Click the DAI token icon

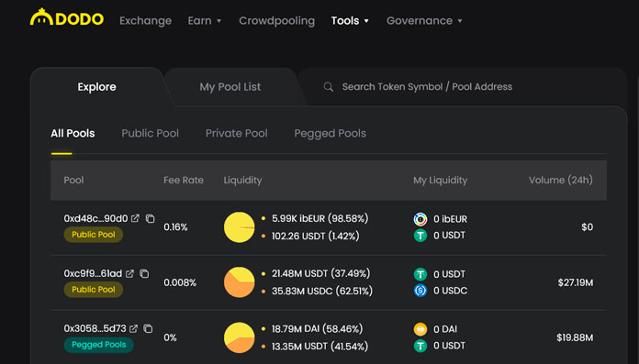tap(420, 329)
